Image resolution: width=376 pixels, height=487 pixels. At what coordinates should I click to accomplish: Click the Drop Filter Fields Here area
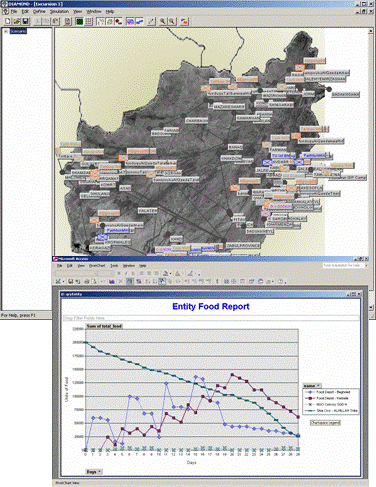(x=211, y=318)
